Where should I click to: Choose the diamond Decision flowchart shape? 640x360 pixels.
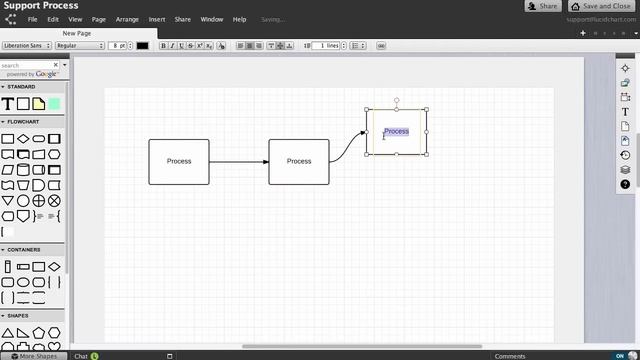[23, 139]
